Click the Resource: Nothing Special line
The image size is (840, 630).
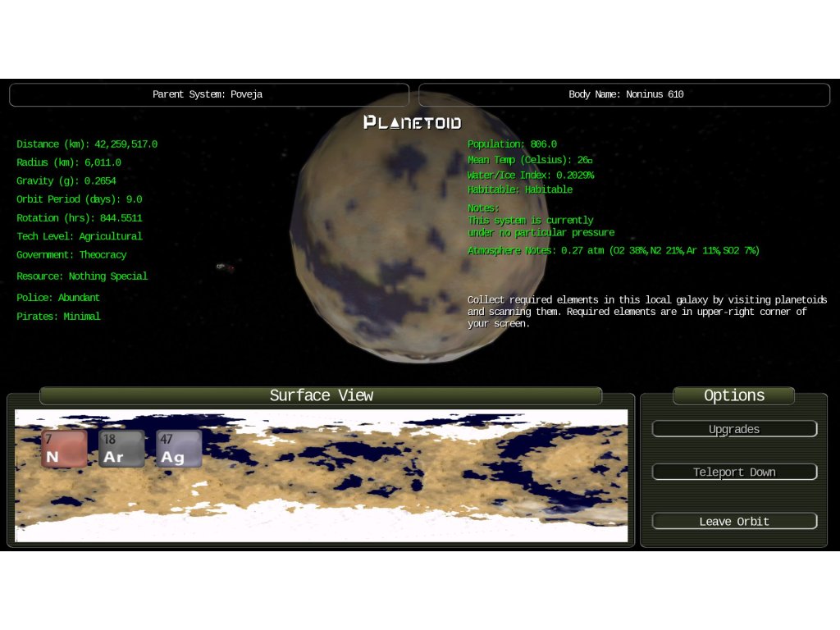(82, 276)
